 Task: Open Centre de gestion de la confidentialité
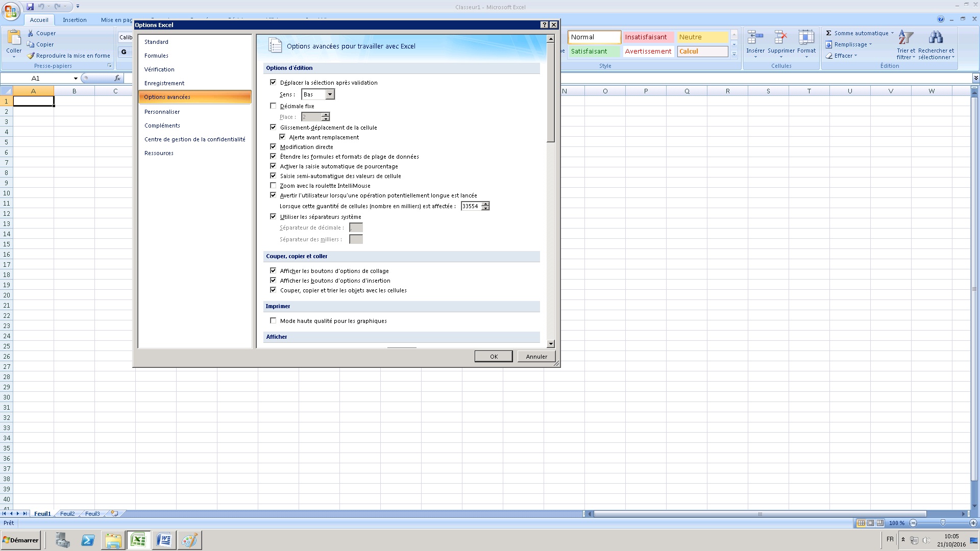point(194,139)
